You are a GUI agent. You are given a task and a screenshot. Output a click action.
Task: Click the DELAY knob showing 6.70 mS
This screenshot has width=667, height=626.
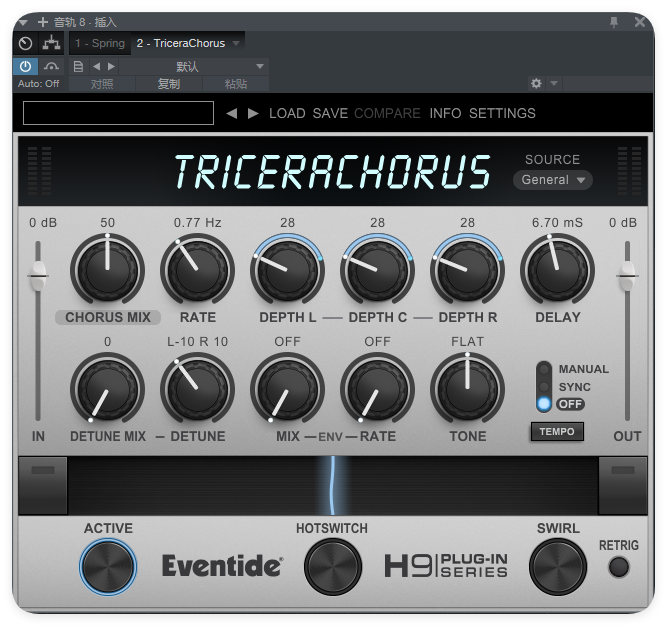pyautogui.click(x=557, y=270)
